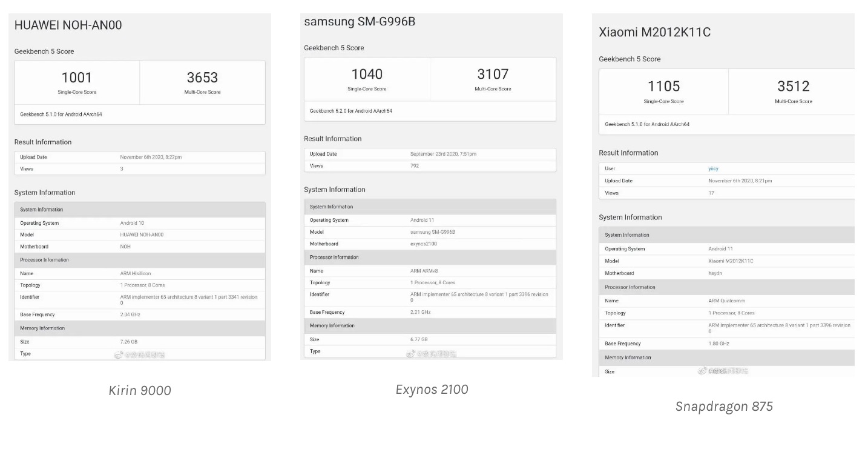Click Samsung Result Information section heading
The width and height of the screenshot is (868, 452).
333,139
